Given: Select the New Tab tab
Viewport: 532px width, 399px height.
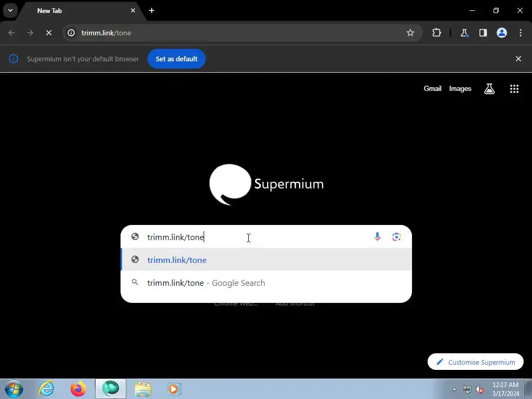Looking at the screenshot, I should point(82,11).
